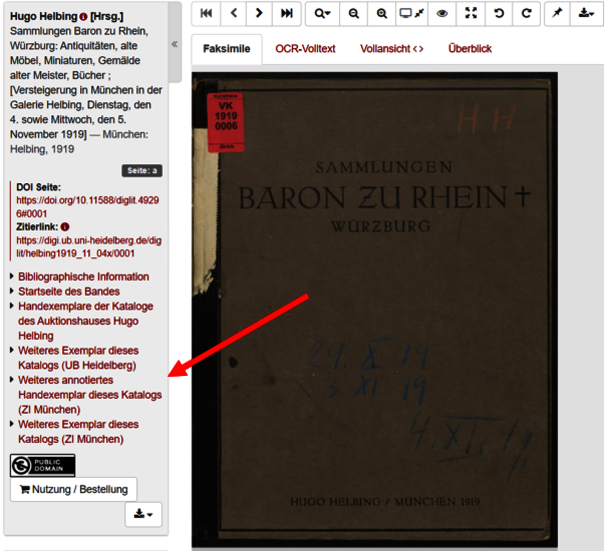This screenshot has width=605, height=551.
Task: Click the Public Domain license badge
Action: pos(42,465)
